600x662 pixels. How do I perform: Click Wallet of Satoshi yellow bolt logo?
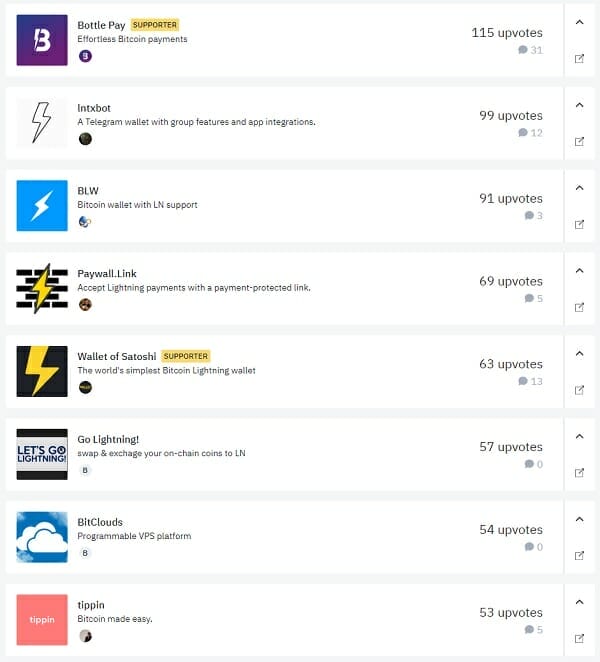42,371
